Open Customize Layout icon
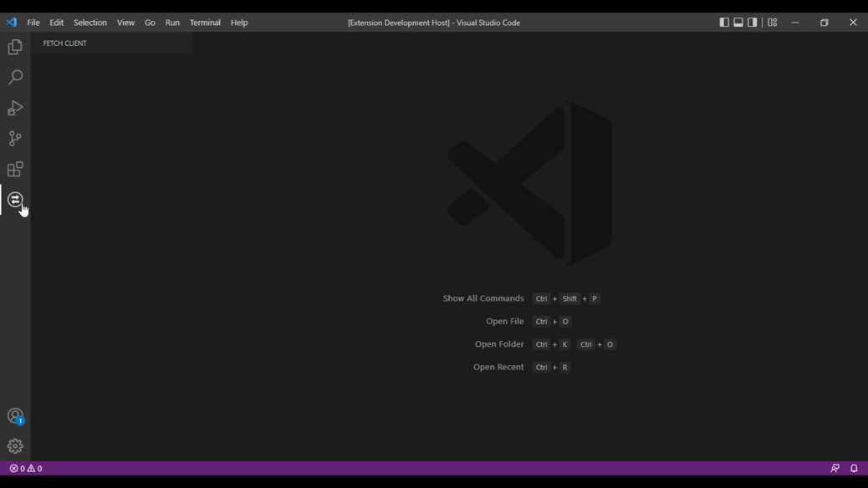Image resolution: width=868 pixels, height=488 pixels. [x=772, y=22]
